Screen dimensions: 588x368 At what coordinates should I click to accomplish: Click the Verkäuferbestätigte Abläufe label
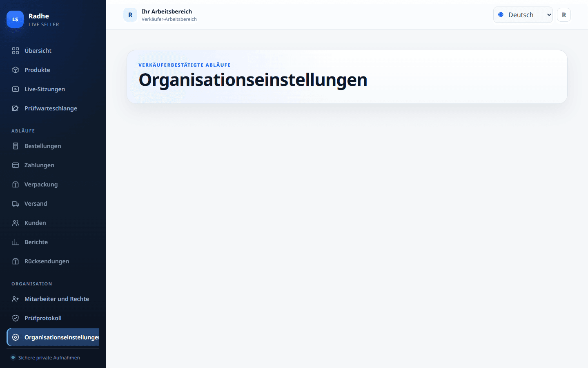(185, 65)
